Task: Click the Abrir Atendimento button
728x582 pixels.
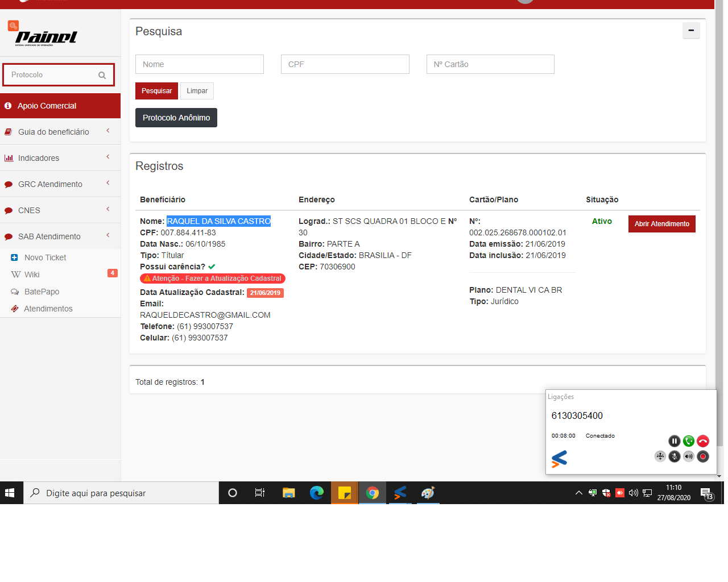Action: 661,224
